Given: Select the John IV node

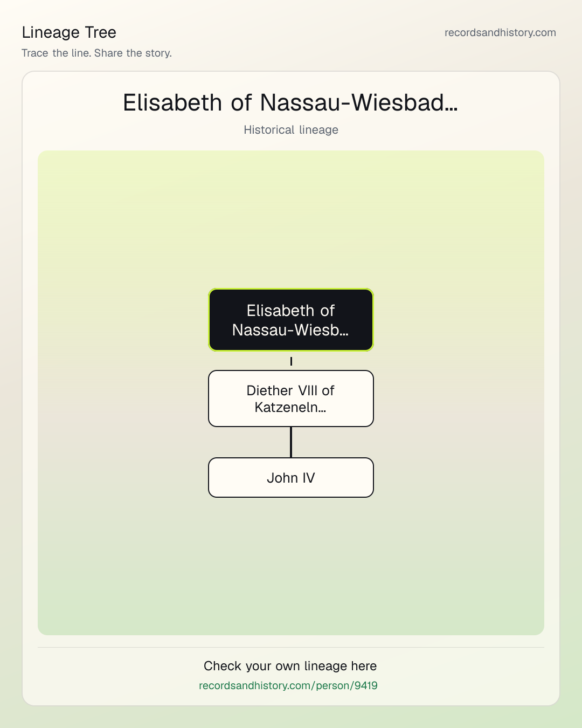Looking at the screenshot, I should (291, 478).
